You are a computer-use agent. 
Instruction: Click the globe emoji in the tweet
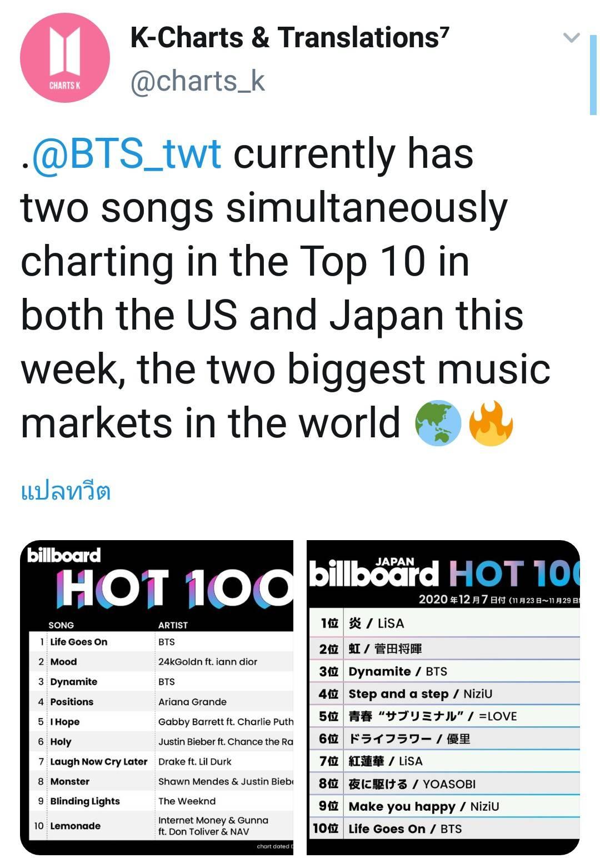[438, 422]
